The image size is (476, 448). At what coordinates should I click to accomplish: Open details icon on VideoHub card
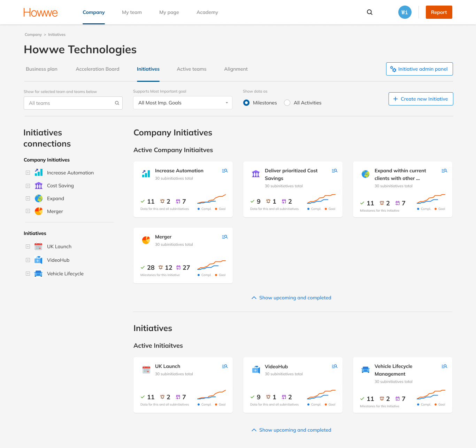pyautogui.click(x=335, y=366)
